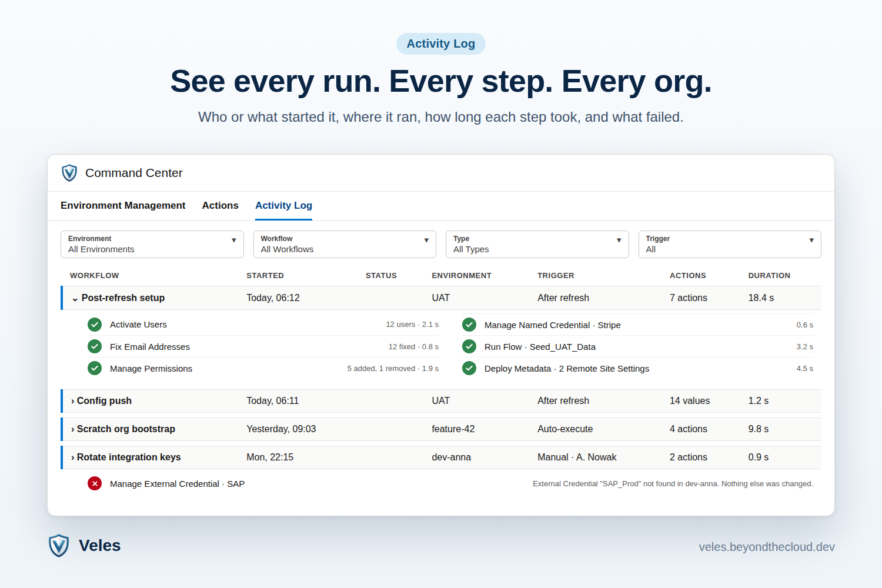
Task: Click the success icon for Deploy Metadata
Action: pyautogui.click(x=469, y=369)
